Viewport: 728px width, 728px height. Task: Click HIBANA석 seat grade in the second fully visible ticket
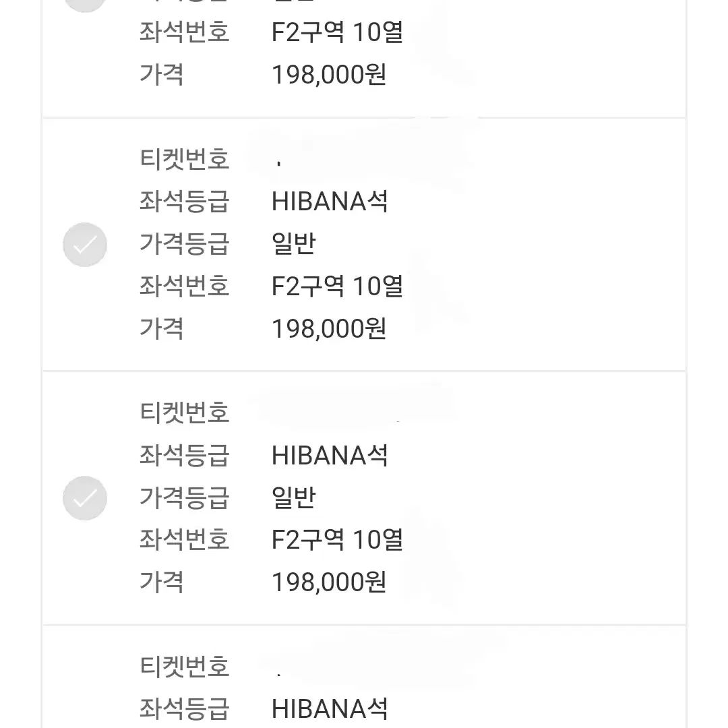(x=330, y=455)
